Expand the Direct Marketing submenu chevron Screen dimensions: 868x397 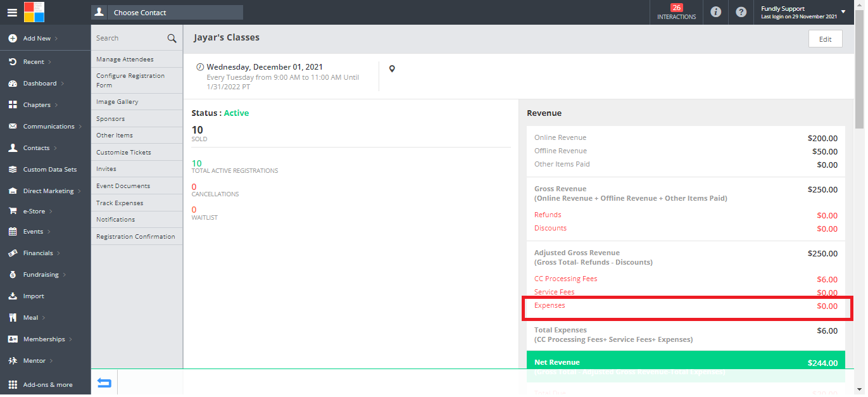click(x=79, y=191)
